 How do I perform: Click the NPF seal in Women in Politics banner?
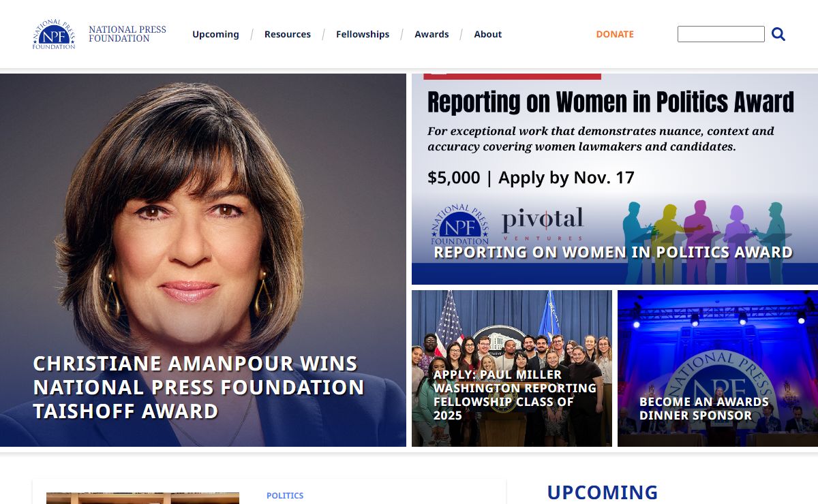coord(460,225)
